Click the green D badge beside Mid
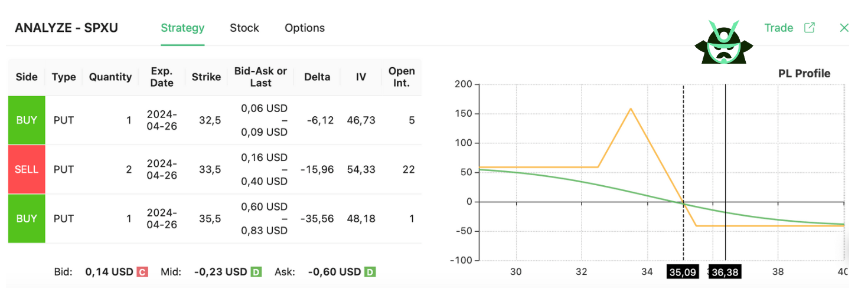The width and height of the screenshot is (868, 302). click(256, 272)
